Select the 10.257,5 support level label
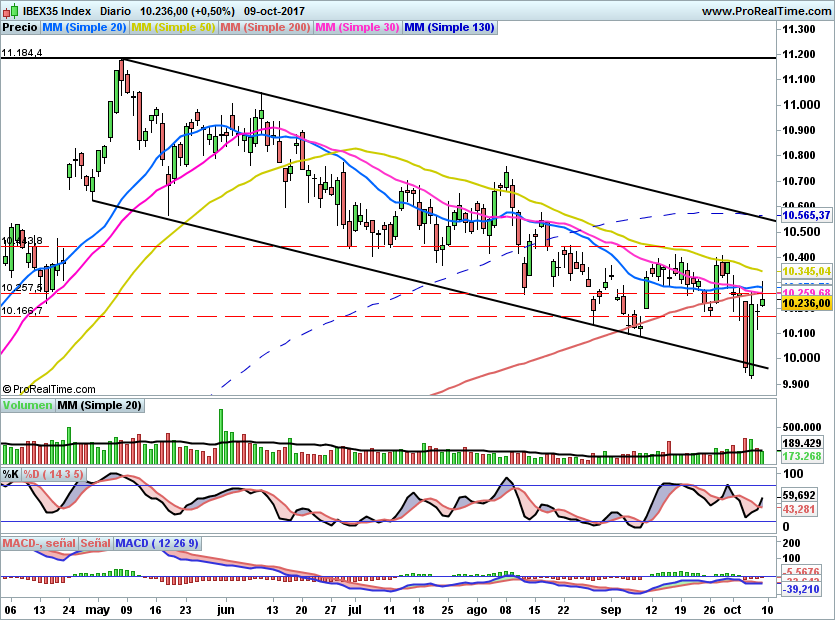 coord(22,288)
